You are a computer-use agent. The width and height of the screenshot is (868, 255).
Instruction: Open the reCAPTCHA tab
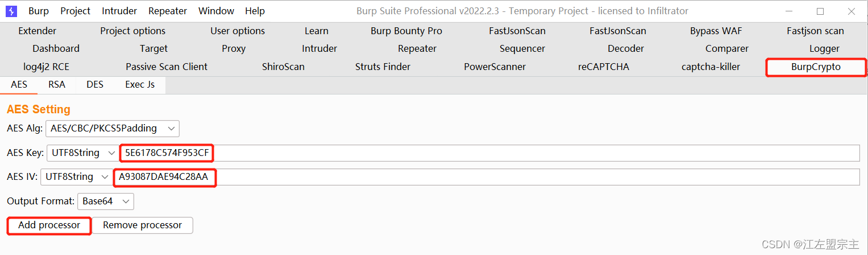click(604, 67)
